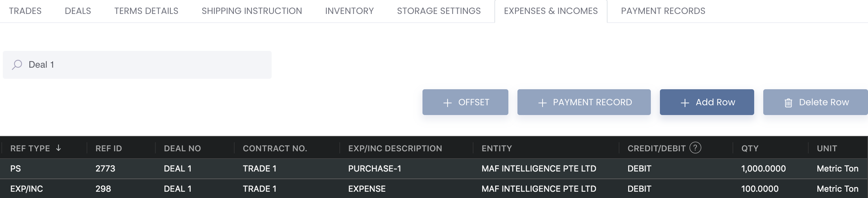Switch to the TRADES tab
Image resolution: width=868 pixels, height=198 pixels.
(x=25, y=11)
